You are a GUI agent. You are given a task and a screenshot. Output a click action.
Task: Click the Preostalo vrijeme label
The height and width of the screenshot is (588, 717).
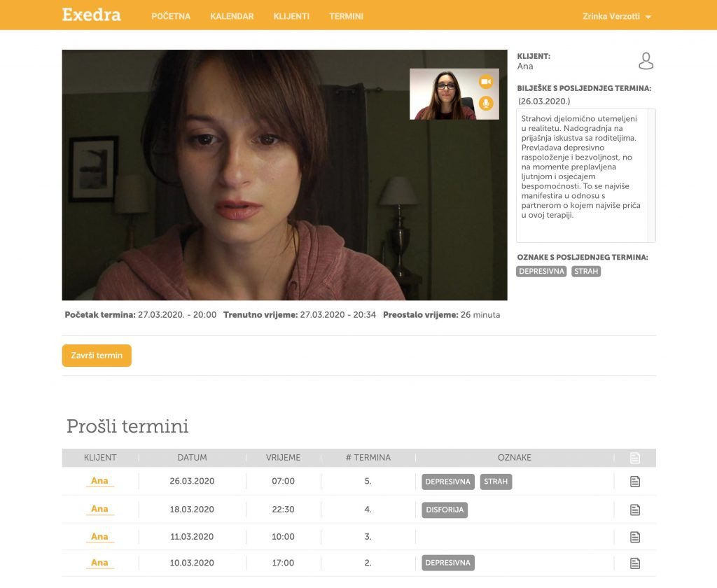(x=420, y=315)
